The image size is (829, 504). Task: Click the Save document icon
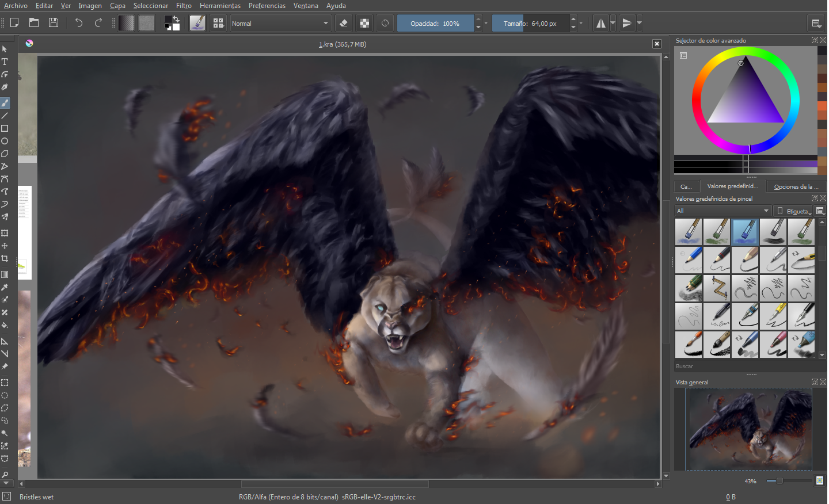(54, 23)
